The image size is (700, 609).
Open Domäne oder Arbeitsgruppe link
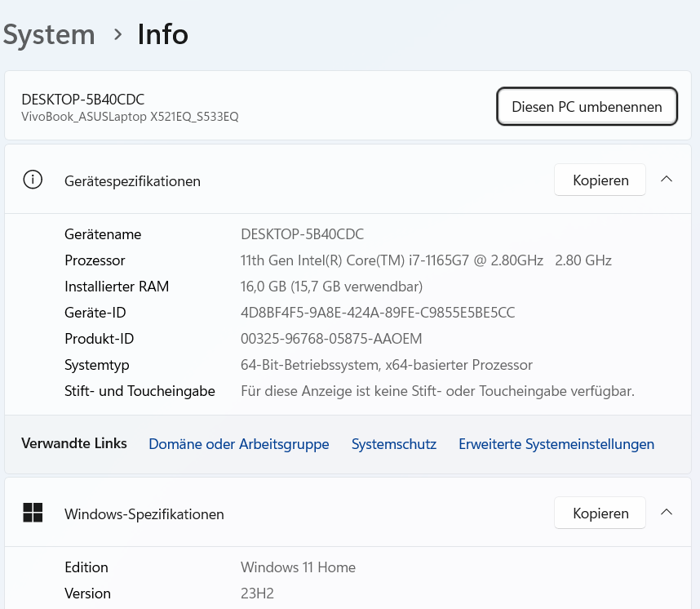coord(239,443)
